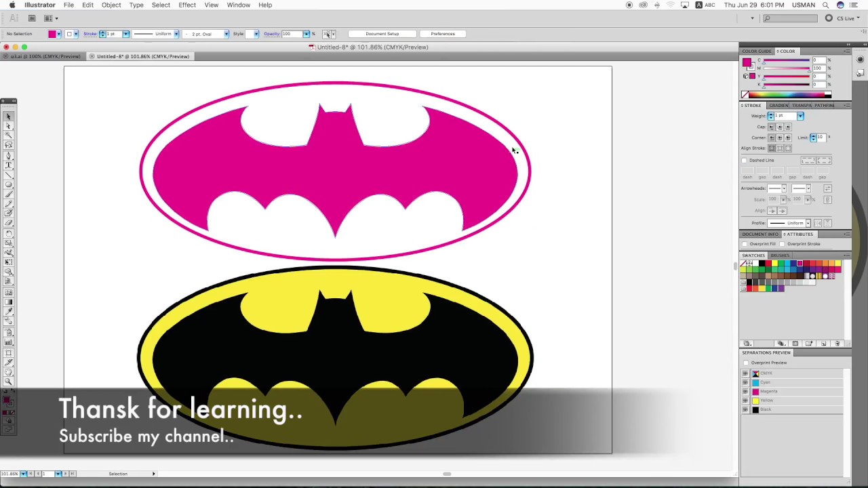
Task: Select the Zoom magnifier tool
Action: [x=9, y=382]
